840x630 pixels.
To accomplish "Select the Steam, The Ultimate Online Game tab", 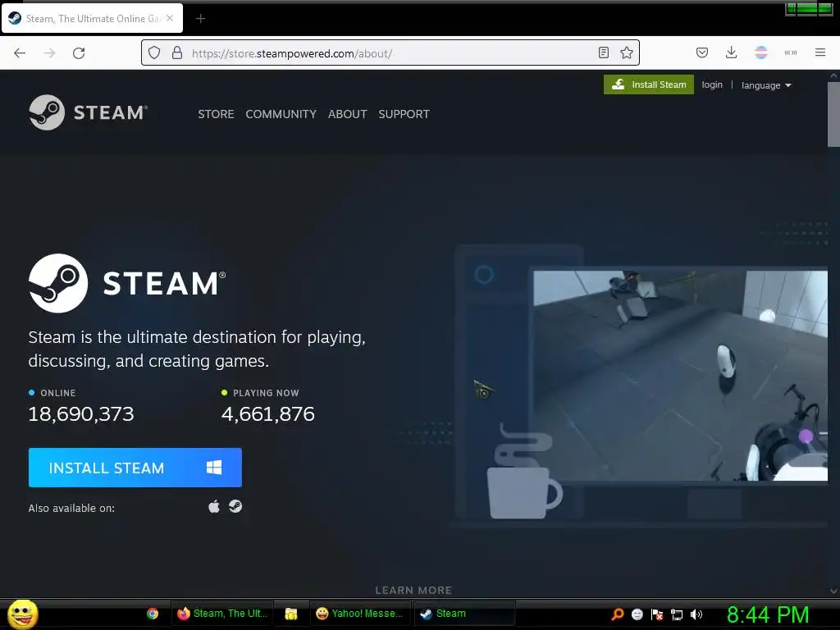I will tap(92, 19).
